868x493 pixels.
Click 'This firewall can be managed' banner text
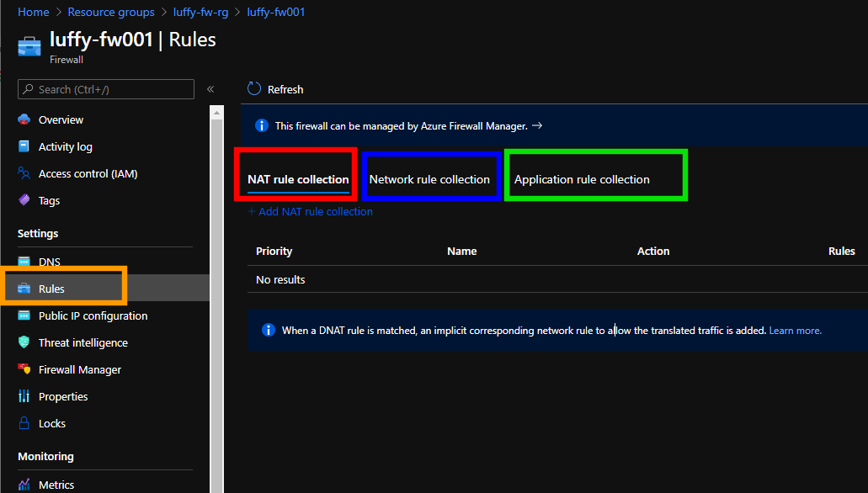tap(402, 126)
